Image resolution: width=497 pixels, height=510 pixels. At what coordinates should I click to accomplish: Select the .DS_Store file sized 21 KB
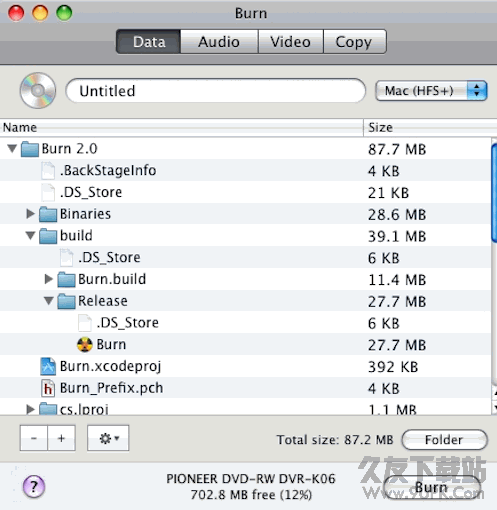[91, 192]
